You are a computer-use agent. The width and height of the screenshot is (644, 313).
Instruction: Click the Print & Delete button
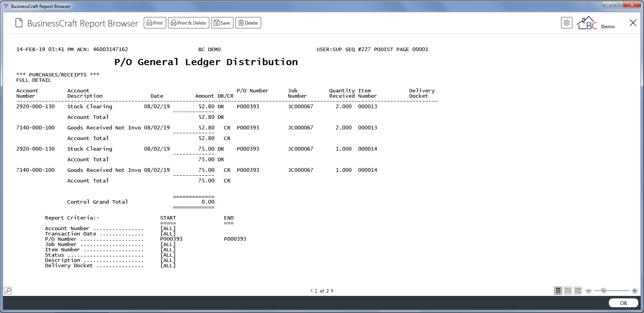tap(189, 23)
